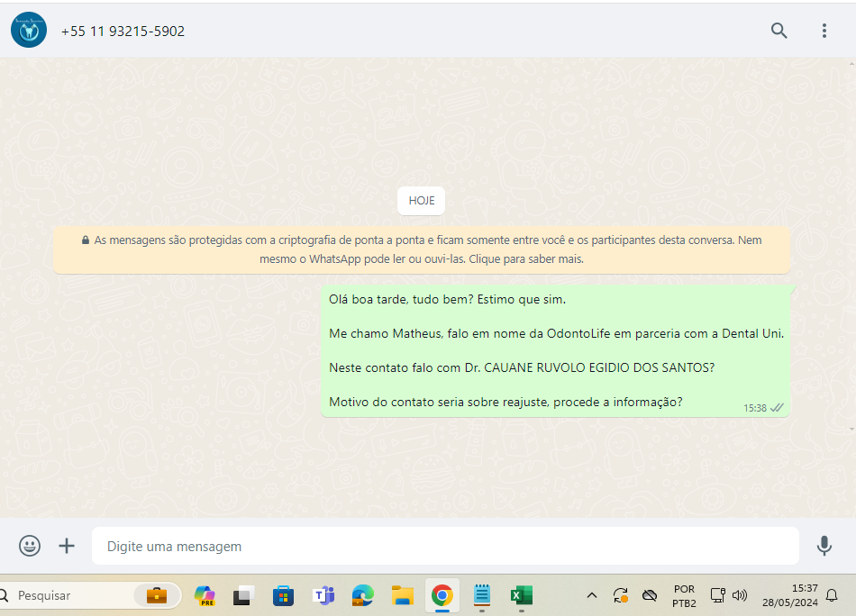Click the 'Digite uma mensagem' input field

pos(445,546)
